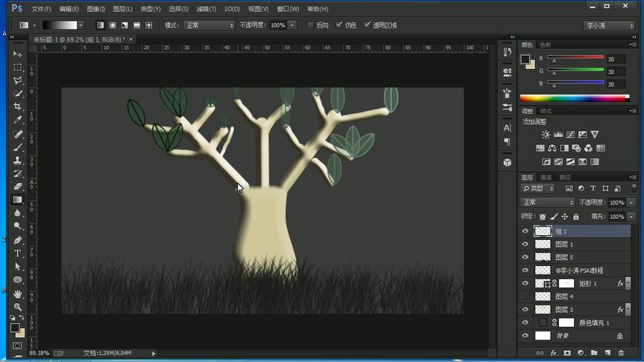Show hidden 图层 4 layer visibility

click(x=525, y=296)
